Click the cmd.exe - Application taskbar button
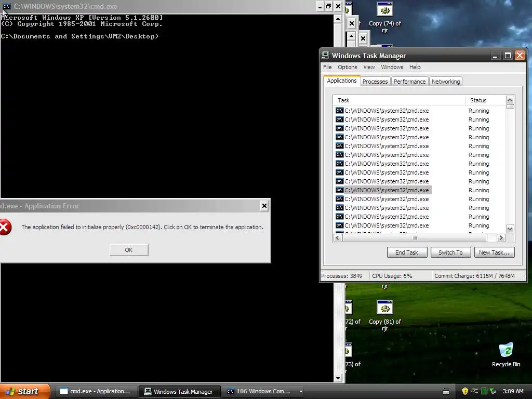Image resolution: width=532 pixels, height=399 pixels. 96,391
